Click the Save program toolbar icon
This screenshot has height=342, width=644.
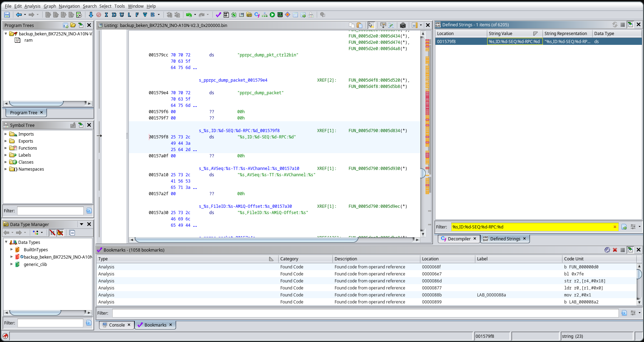tap(7, 15)
